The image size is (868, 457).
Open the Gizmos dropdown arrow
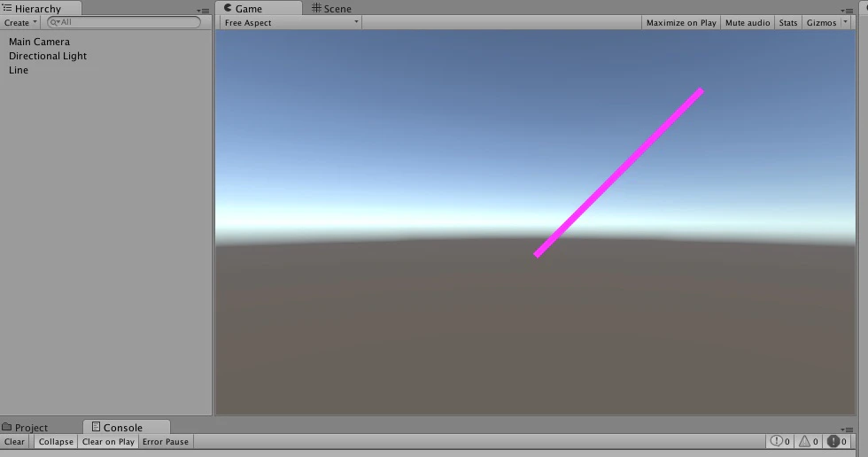845,22
